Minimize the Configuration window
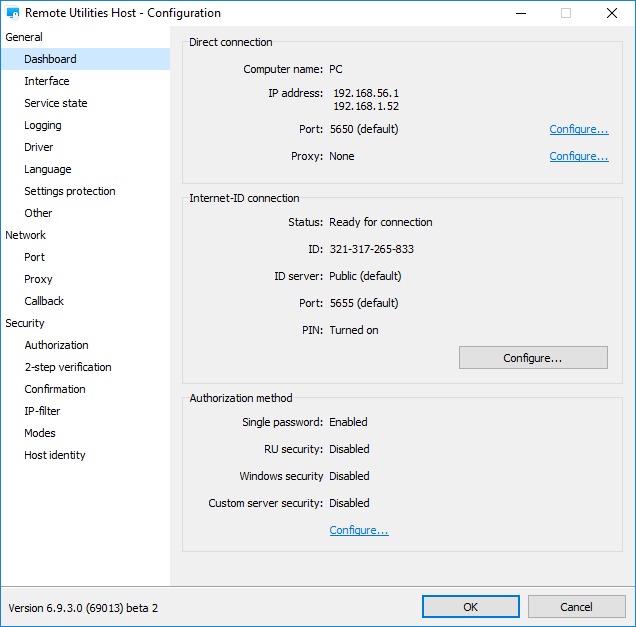This screenshot has width=636, height=627. [x=521, y=13]
